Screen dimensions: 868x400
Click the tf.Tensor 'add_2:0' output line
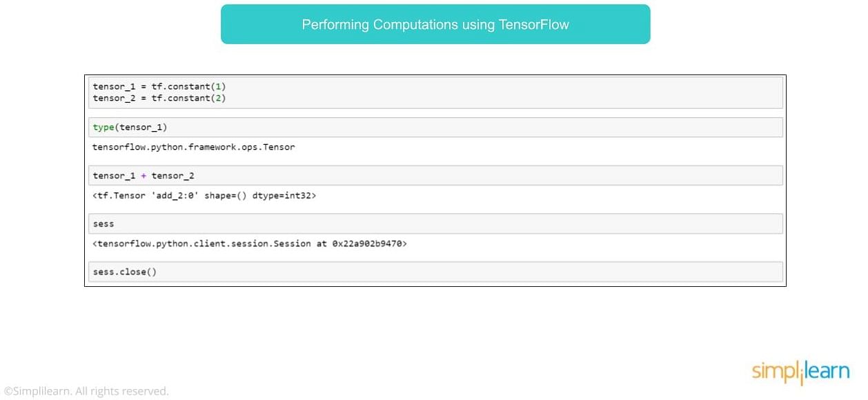(x=204, y=195)
